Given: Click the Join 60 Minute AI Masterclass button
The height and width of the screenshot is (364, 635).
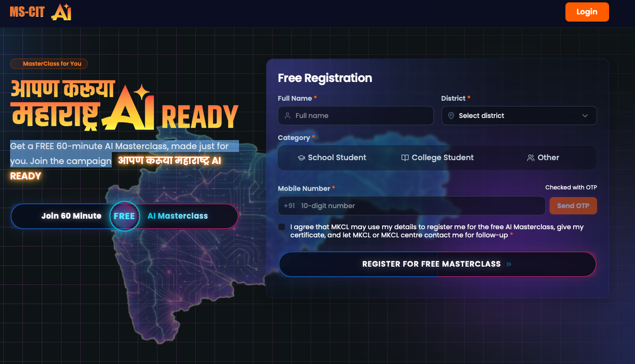Looking at the screenshot, I should 124,216.
